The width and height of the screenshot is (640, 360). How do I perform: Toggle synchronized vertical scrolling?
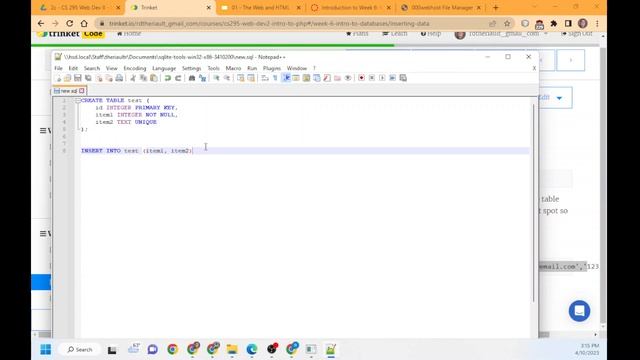point(241,78)
